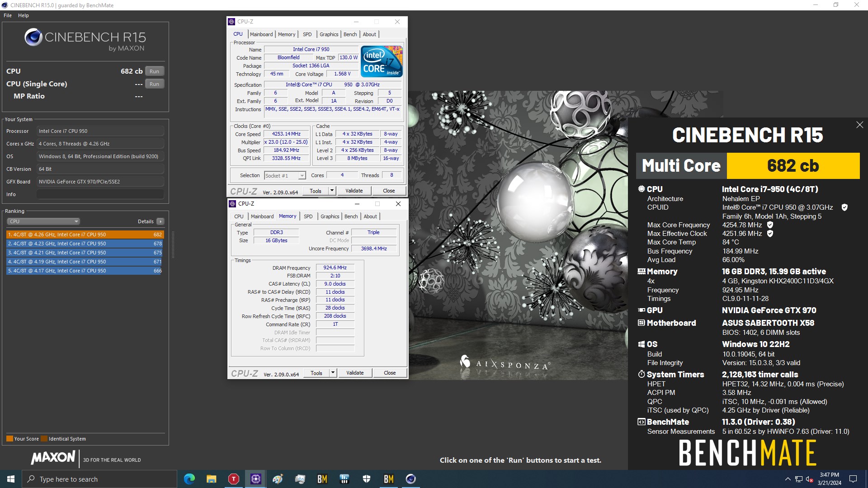Open the HWiNFO-style blue taskbar icon
868x488 pixels.
pyautogui.click(x=344, y=479)
